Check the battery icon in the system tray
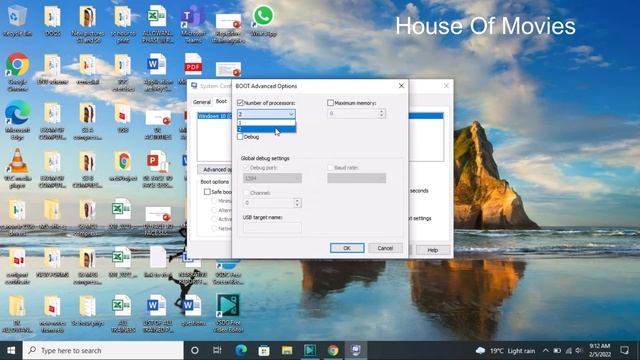This screenshot has height=360, width=640. [557, 351]
